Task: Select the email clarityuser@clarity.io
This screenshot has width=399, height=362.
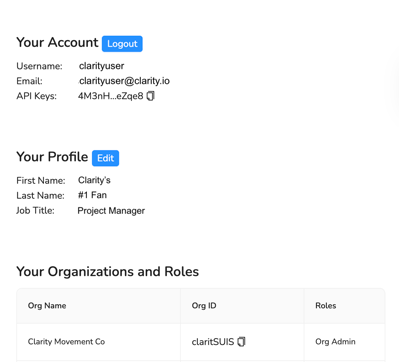Action: (x=124, y=81)
